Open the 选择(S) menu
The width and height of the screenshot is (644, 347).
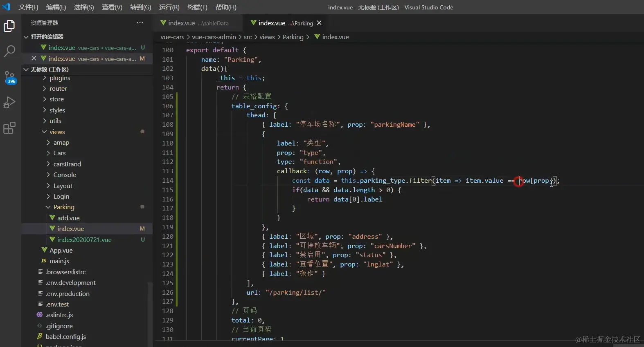[x=84, y=7]
